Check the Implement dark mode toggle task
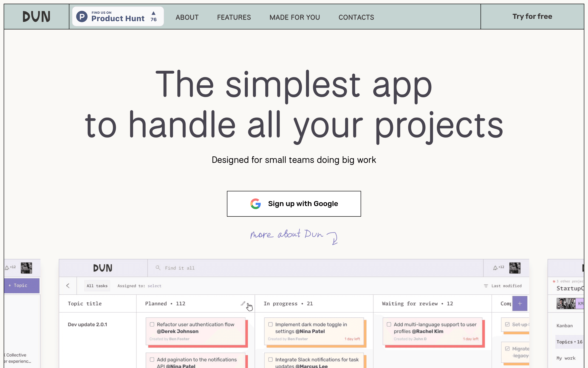The image size is (588, 368). 270,325
